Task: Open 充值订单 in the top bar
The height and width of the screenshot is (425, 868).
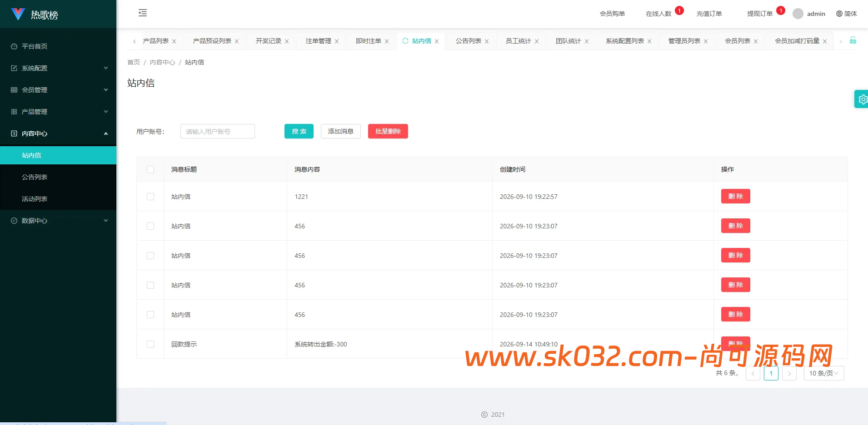Action: click(709, 14)
